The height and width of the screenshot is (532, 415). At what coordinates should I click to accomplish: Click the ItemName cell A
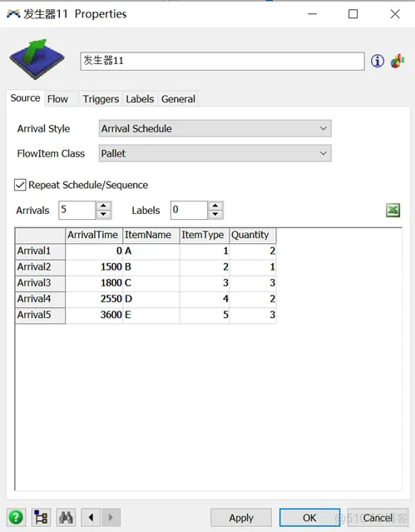click(x=151, y=251)
